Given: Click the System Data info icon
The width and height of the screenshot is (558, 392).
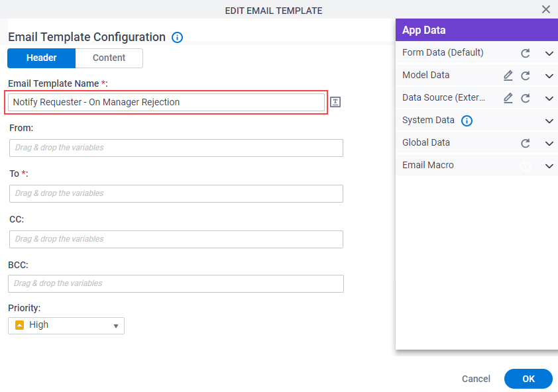Looking at the screenshot, I should pos(467,121).
